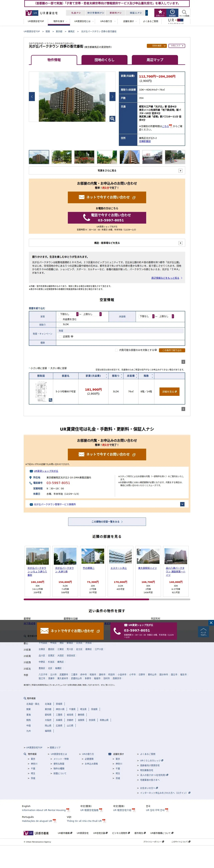
Task: Click the UR都市機構 logo in footer
Action: (x=36, y=833)
